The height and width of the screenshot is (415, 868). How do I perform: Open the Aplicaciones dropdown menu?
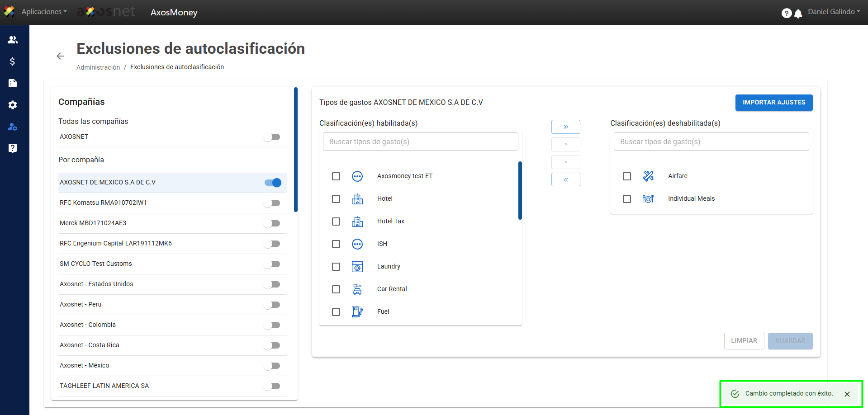pos(44,12)
